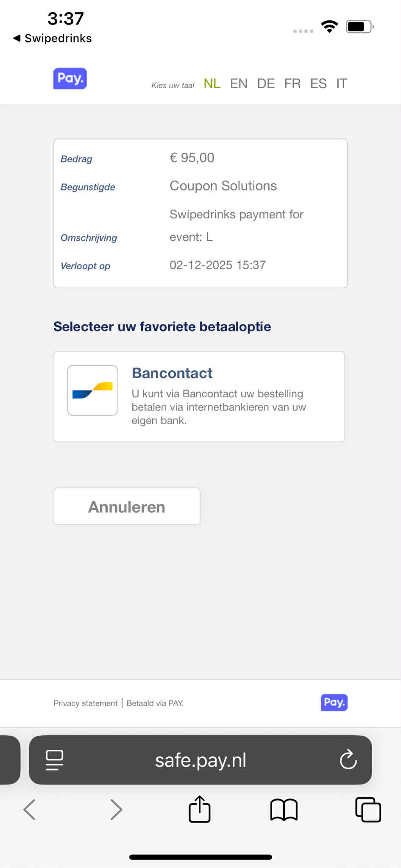The height and width of the screenshot is (868, 401).
Task: Go forward in Safari navigation
Action: click(x=116, y=809)
